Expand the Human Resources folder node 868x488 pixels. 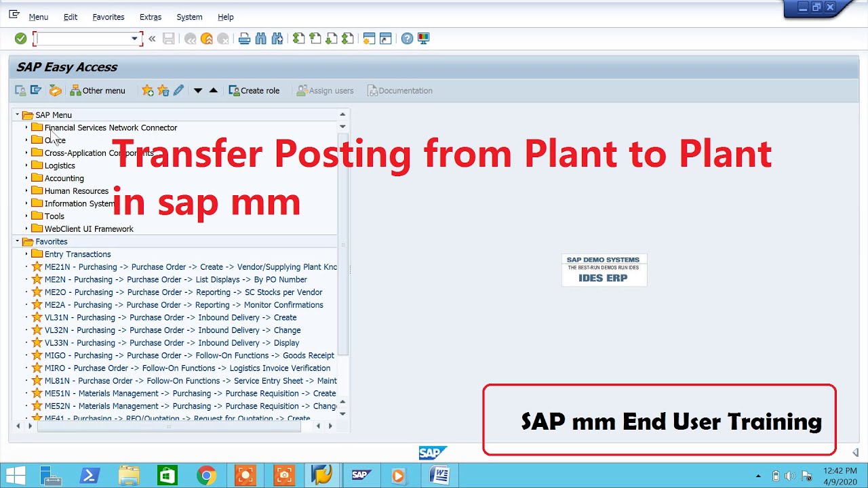tap(26, 190)
